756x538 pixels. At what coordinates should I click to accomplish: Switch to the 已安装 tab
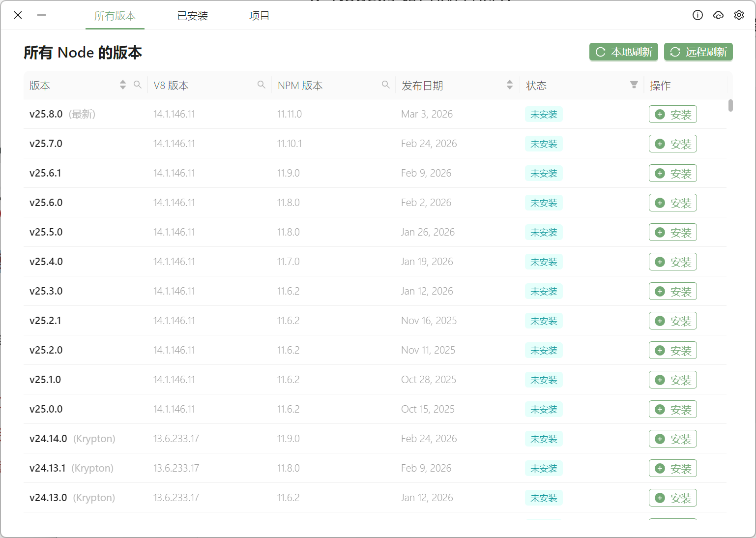pos(193,16)
